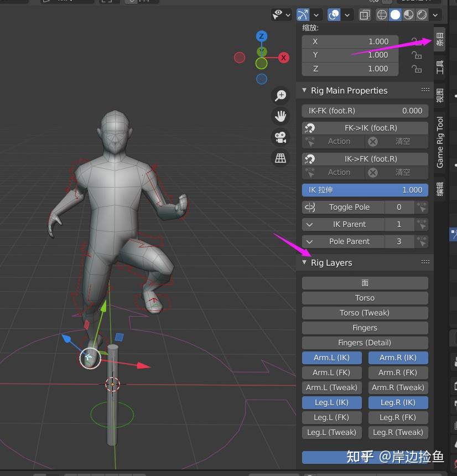Switch to the Game Rig Tool tab
The image size is (457, 476).
tap(440, 139)
